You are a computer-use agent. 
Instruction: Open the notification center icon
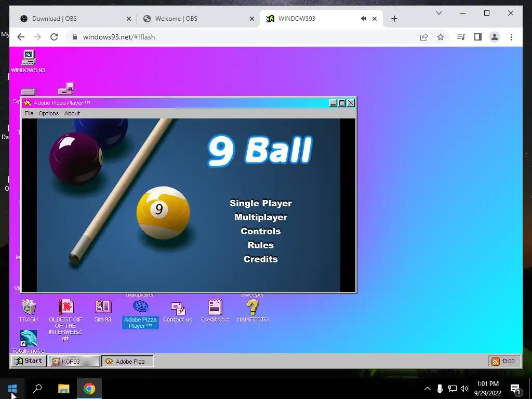516,389
